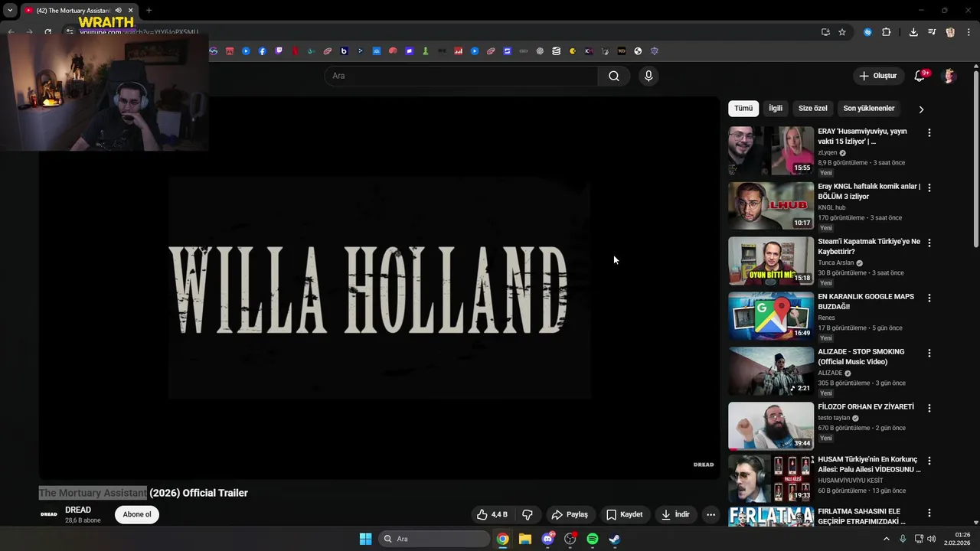The image size is (980, 551).
Task: Open the FİLOZOF ORHAN EV ZİYARETİ video title
Action: pyautogui.click(x=866, y=406)
